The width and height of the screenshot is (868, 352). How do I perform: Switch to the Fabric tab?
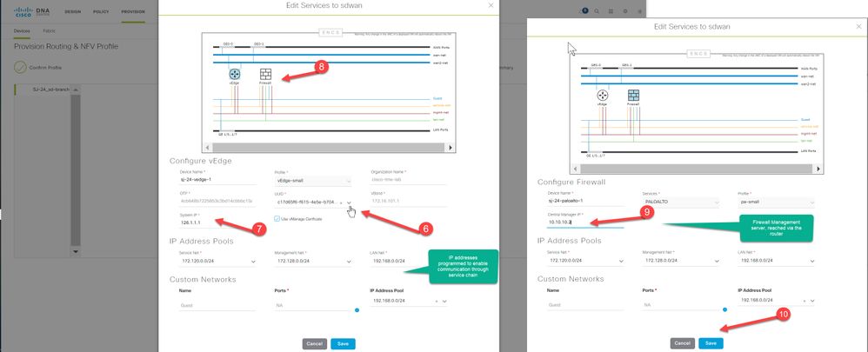(x=49, y=31)
